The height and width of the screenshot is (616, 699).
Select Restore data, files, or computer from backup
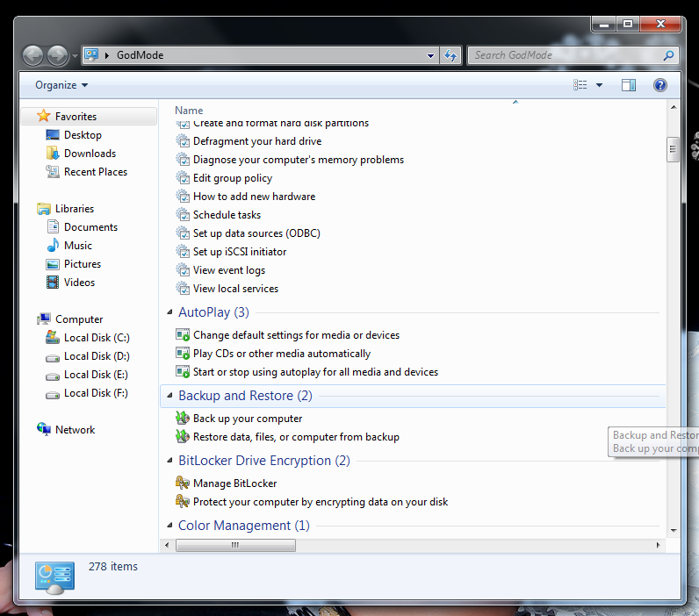pyautogui.click(x=296, y=437)
